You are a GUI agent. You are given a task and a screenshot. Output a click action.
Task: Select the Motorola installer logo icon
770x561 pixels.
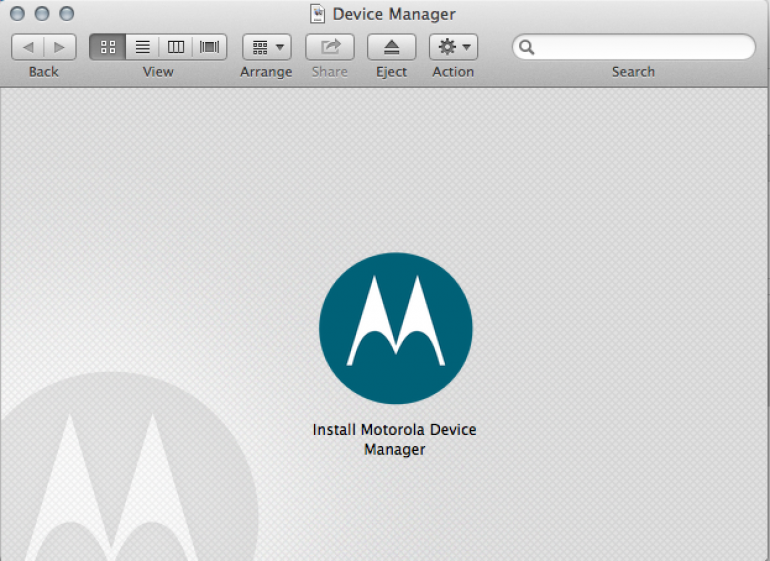pyautogui.click(x=396, y=328)
